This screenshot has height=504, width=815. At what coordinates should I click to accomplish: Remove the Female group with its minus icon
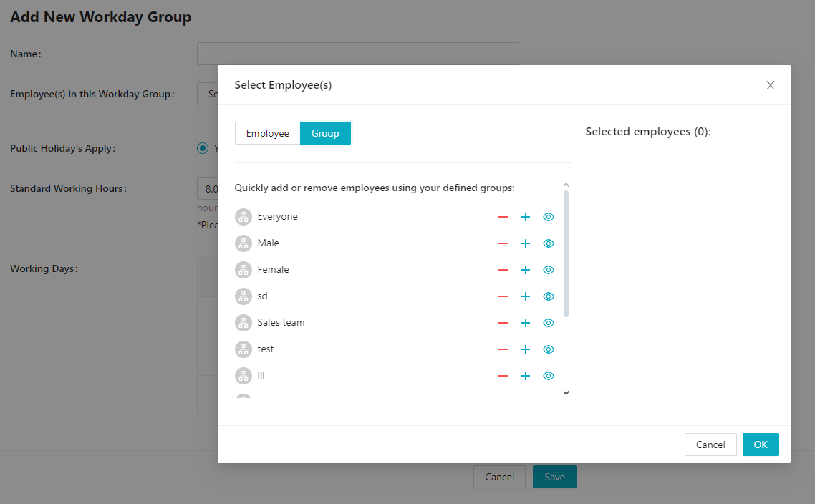(502, 270)
